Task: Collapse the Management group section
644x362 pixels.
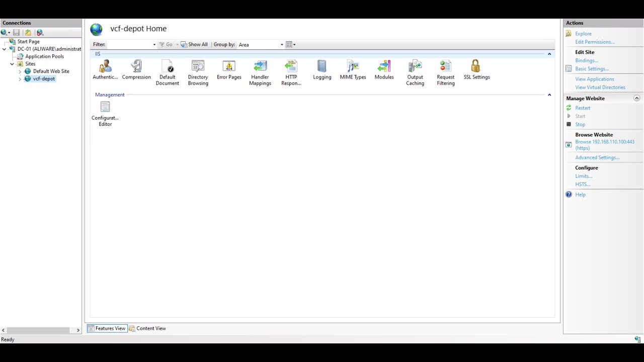Action: click(549, 95)
